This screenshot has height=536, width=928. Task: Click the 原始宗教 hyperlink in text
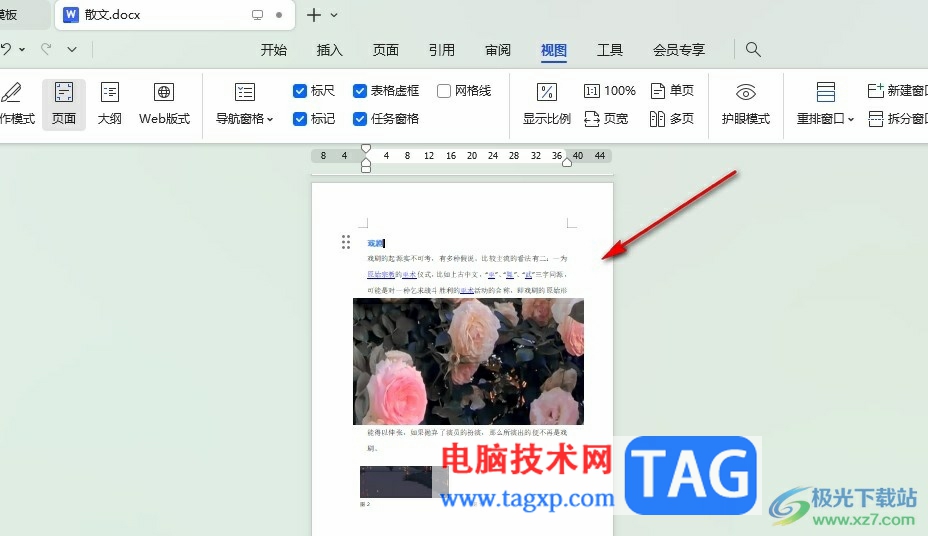coord(381,275)
